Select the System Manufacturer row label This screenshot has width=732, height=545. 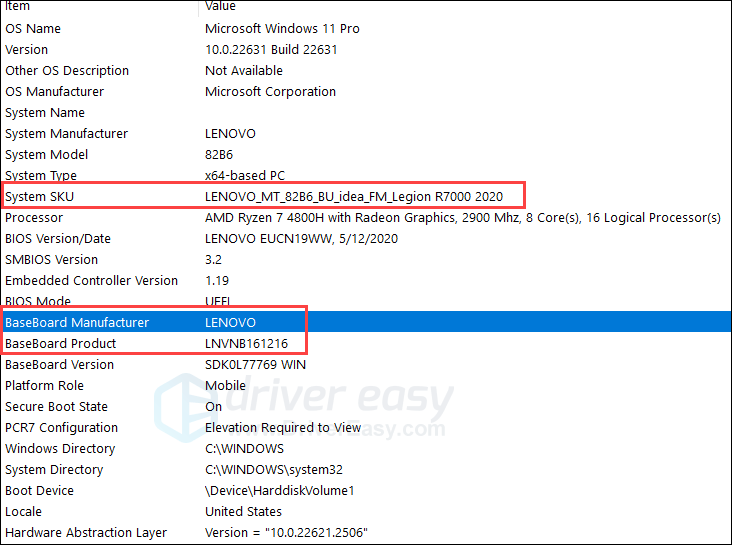[66, 134]
